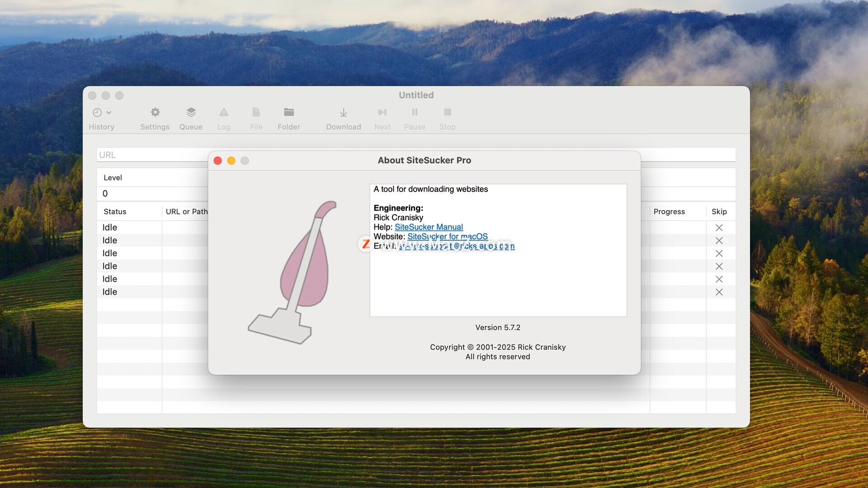Click the Level value 0

click(x=105, y=193)
